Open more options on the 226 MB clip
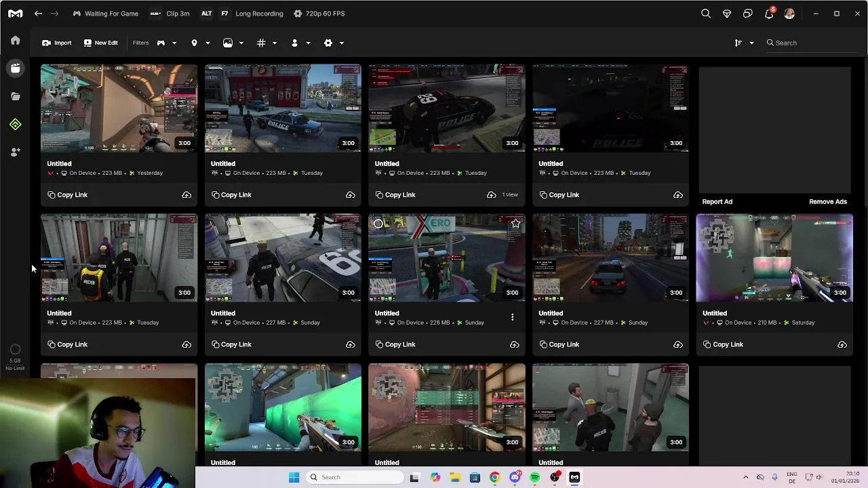 coord(513,317)
